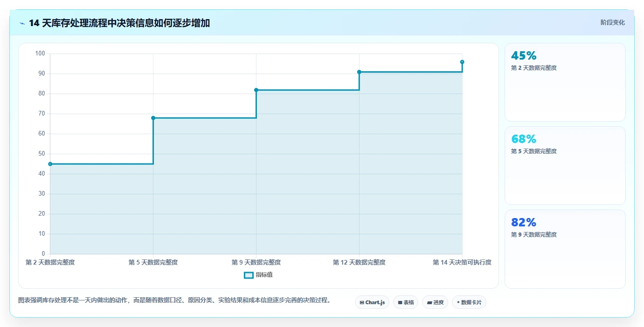Click the 数据卡片 tag sparkle icon
This screenshot has width=644, height=327.
tap(458, 302)
